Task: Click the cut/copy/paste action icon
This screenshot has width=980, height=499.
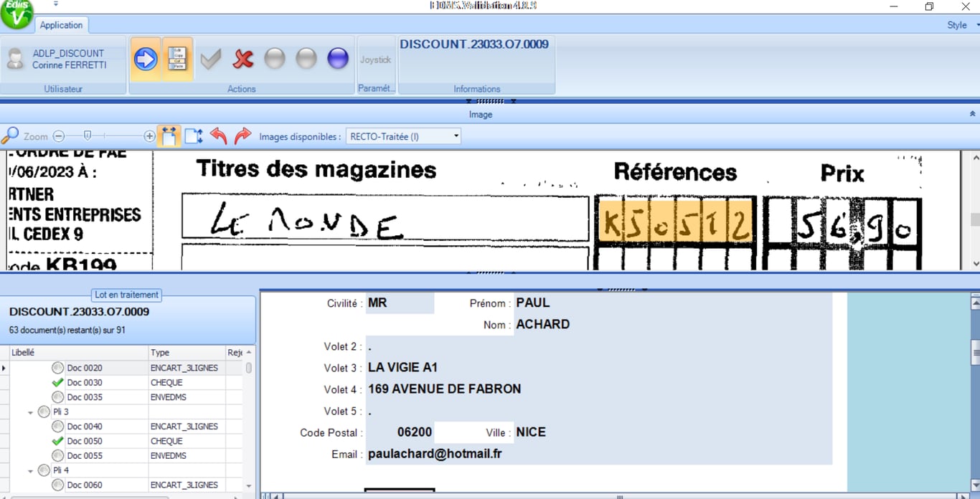Action: pos(177,59)
